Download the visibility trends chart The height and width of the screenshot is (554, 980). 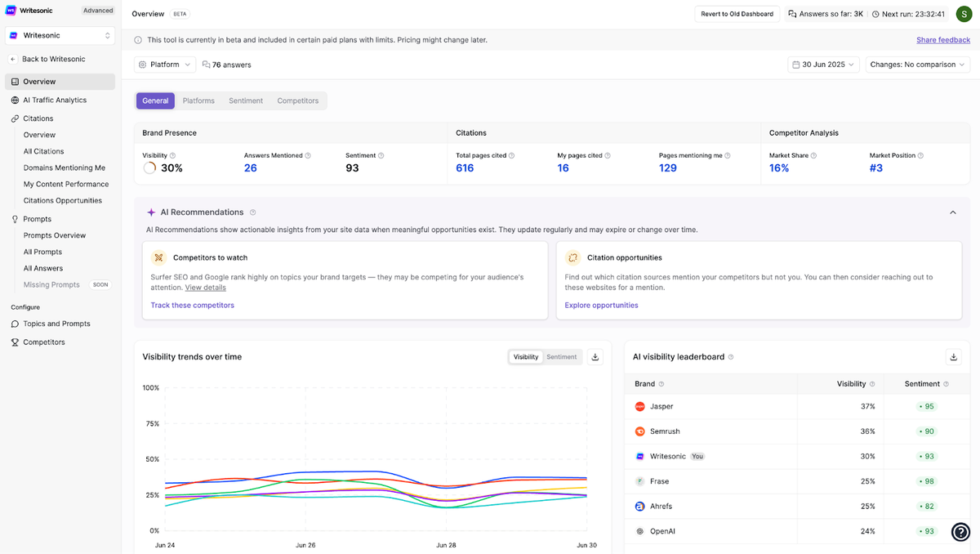pos(595,357)
